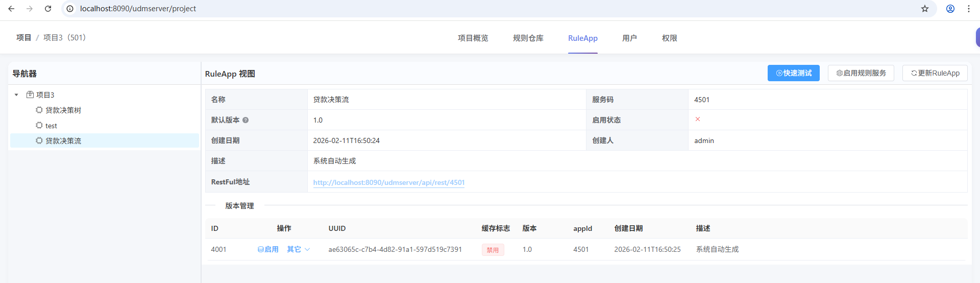
Task: Open the RestFul address link
Action: [388, 182]
